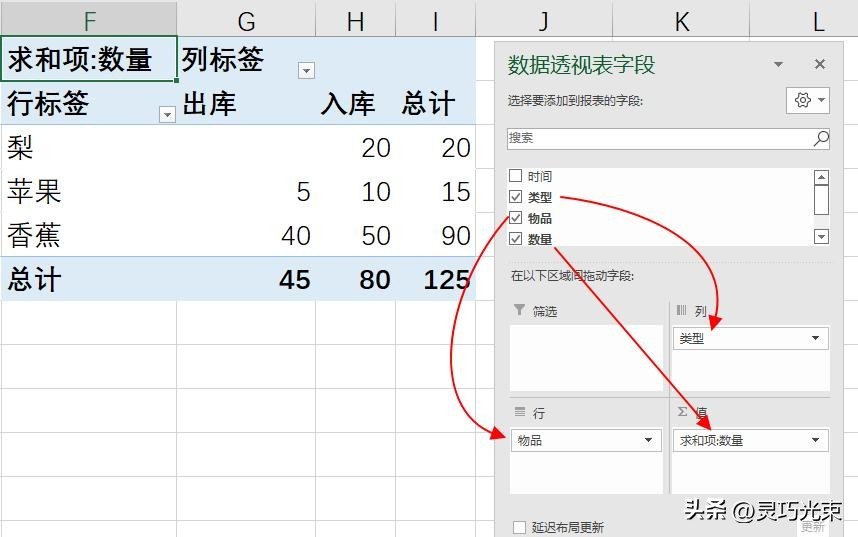Click the field list scroll down arrow

[x=821, y=236]
